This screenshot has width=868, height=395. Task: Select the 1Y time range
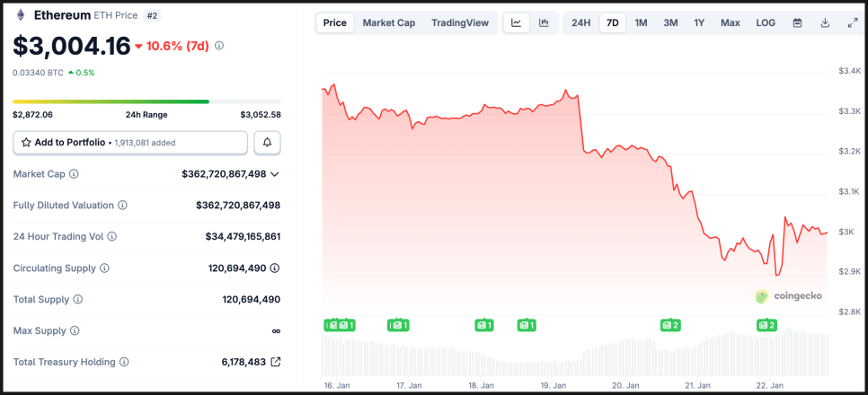click(698, 23)
